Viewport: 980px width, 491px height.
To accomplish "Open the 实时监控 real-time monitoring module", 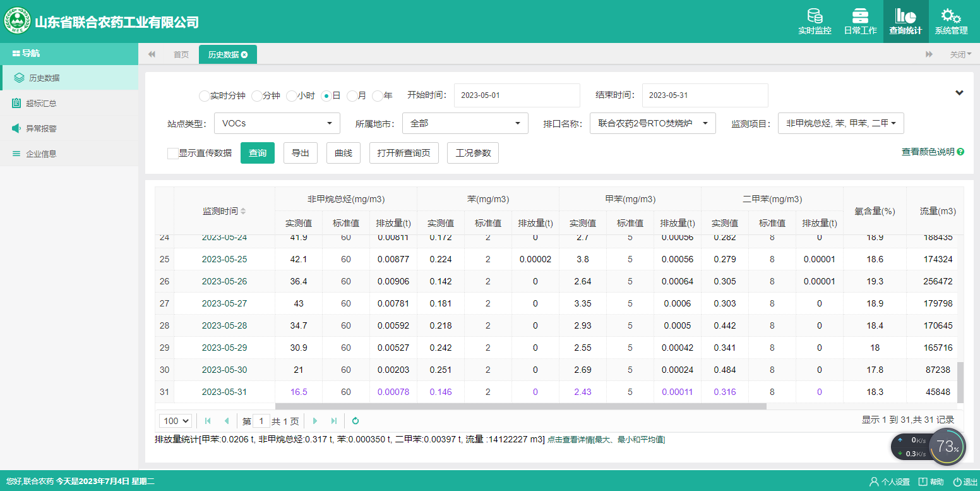I will [x=815, y=21].
